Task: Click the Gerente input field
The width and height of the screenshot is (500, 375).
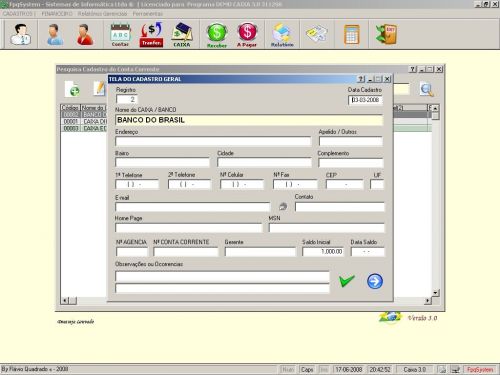Action: 260,252
